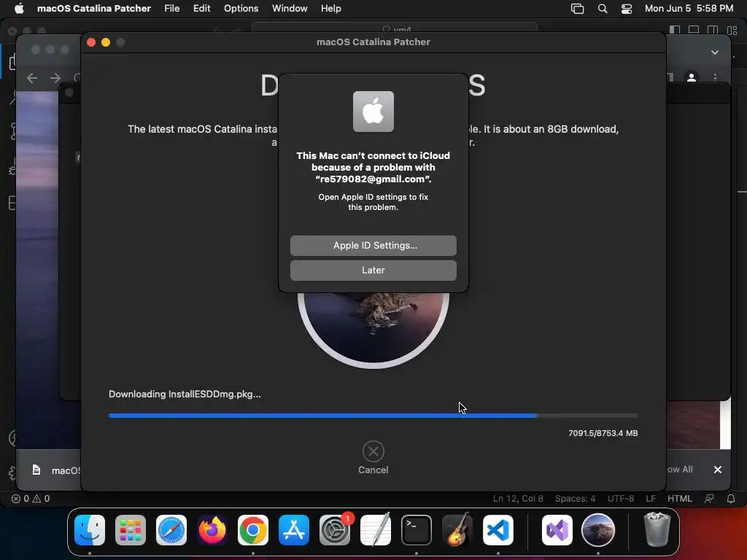Cancel the InstallESDDmg download
This screenshot has height=560, width=747.
click(x=373, y=458)
